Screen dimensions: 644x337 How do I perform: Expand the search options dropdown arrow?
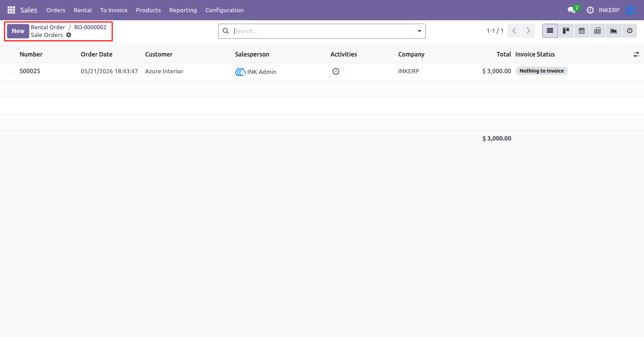pos(419,31)
